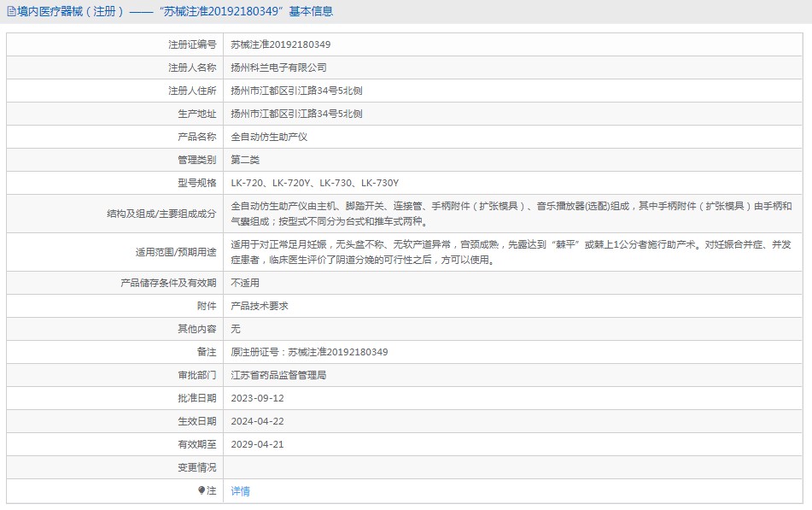
Task: Select the address in the 生产地址 row
Action: (297, 114)
